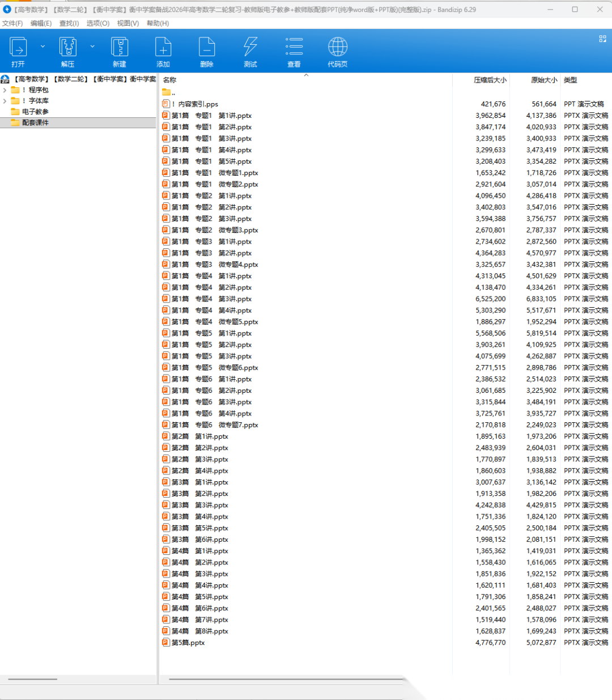Open the dropdown arrow next to 打开

42,46
